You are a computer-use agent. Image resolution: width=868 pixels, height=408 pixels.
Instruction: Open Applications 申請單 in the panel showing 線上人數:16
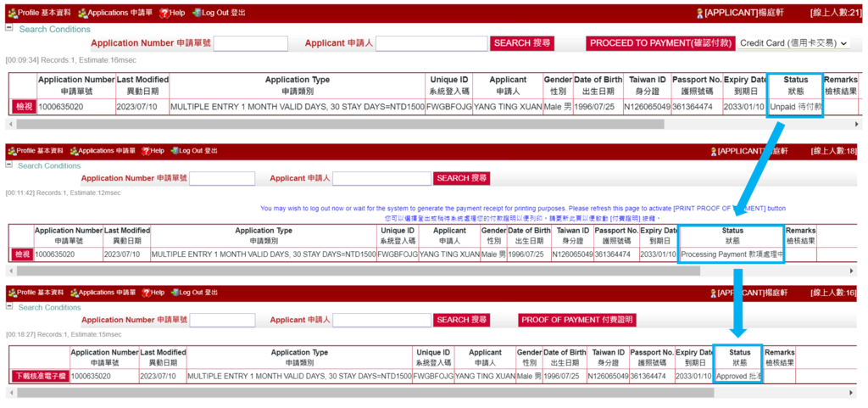103,293
